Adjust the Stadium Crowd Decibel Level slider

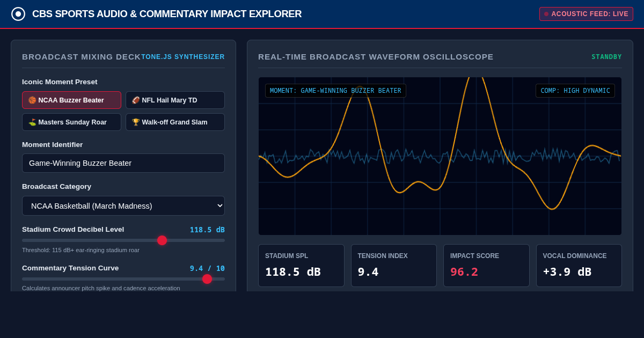(123, 240)
